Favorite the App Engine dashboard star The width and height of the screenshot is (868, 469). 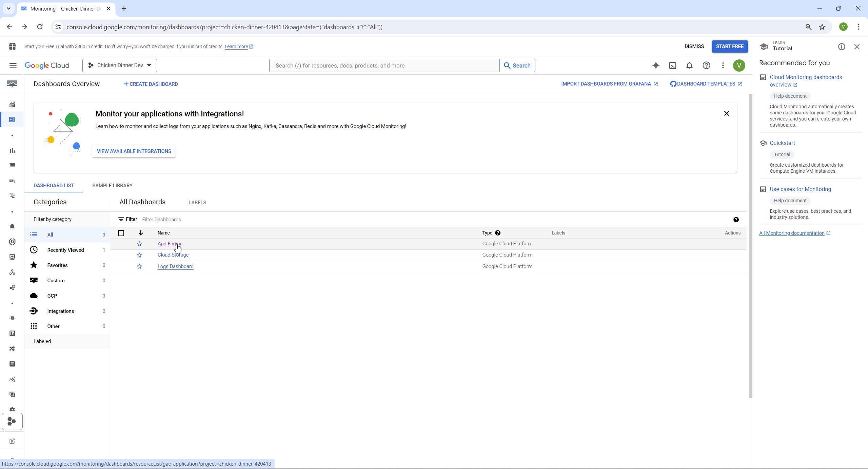coord(139,244)
